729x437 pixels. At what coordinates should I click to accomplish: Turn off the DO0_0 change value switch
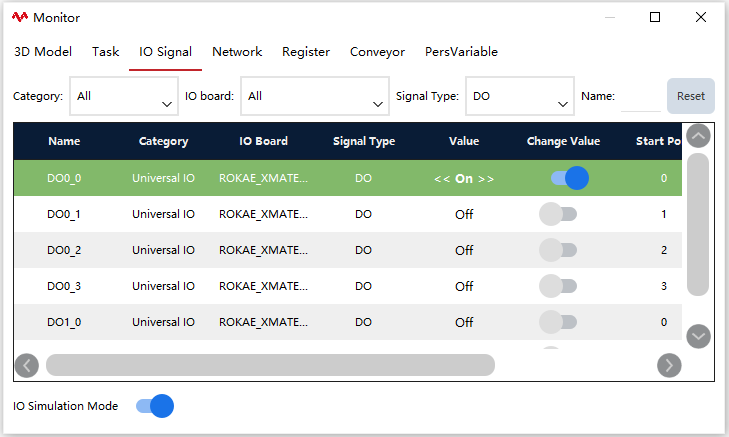pyautogui.click(x=570, y=178)
